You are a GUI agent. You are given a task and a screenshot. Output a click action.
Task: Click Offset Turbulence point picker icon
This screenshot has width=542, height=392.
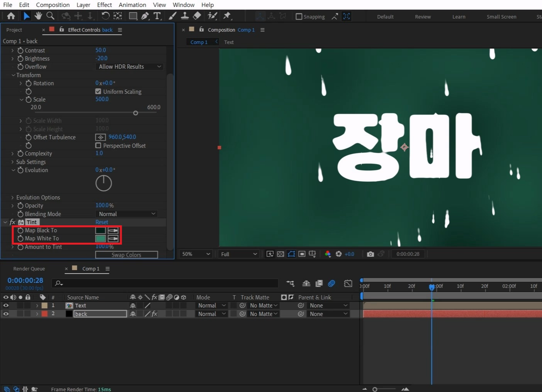[x=100, y=137]
